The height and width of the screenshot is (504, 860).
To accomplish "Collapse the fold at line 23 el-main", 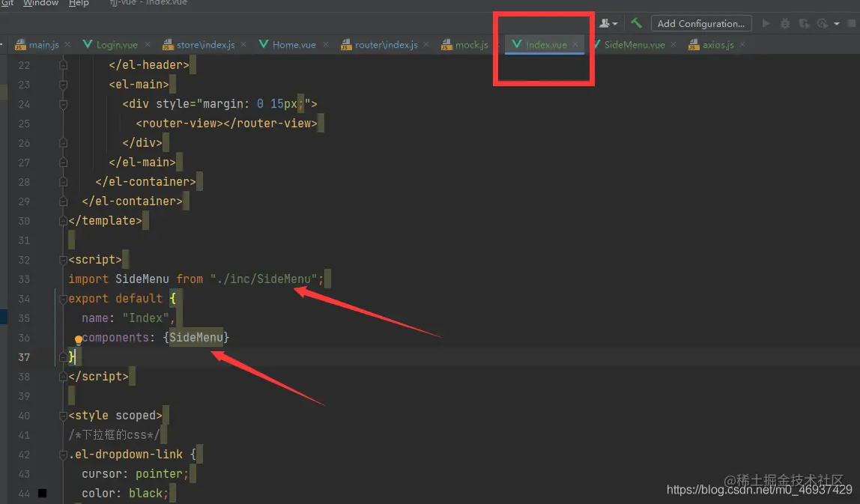I will (63, 85).
